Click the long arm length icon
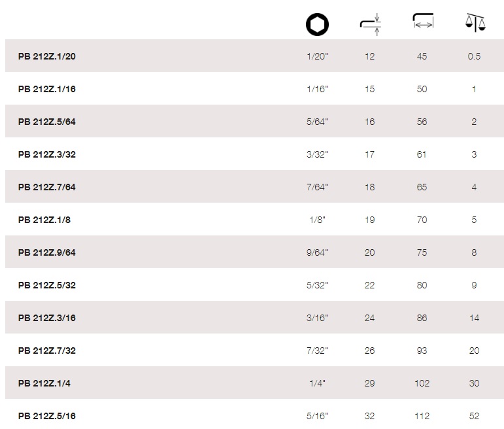 423,20
